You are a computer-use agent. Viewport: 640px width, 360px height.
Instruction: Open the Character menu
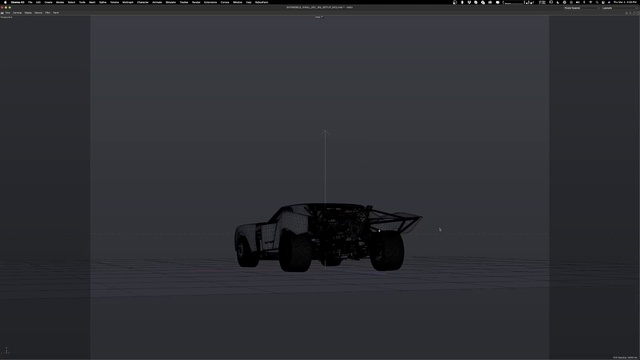[x=143, y=2]
